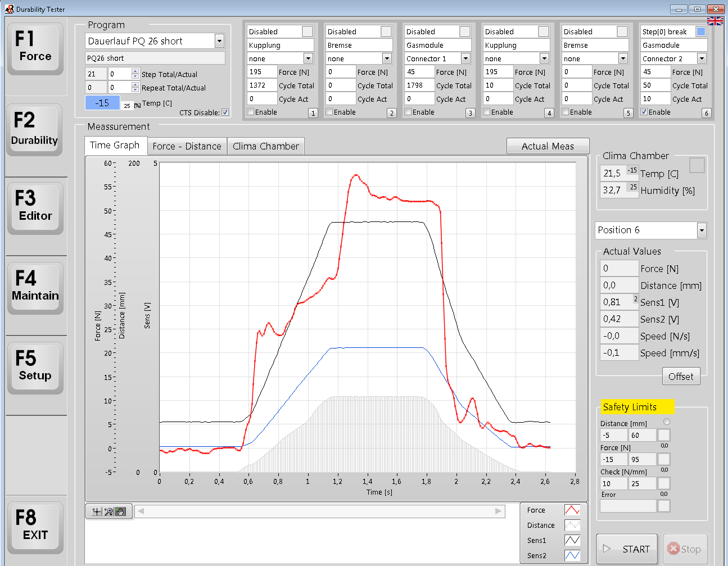728x566 pixels.
Task: Click scroll right arrow below the graph
Action: point(498,511)
